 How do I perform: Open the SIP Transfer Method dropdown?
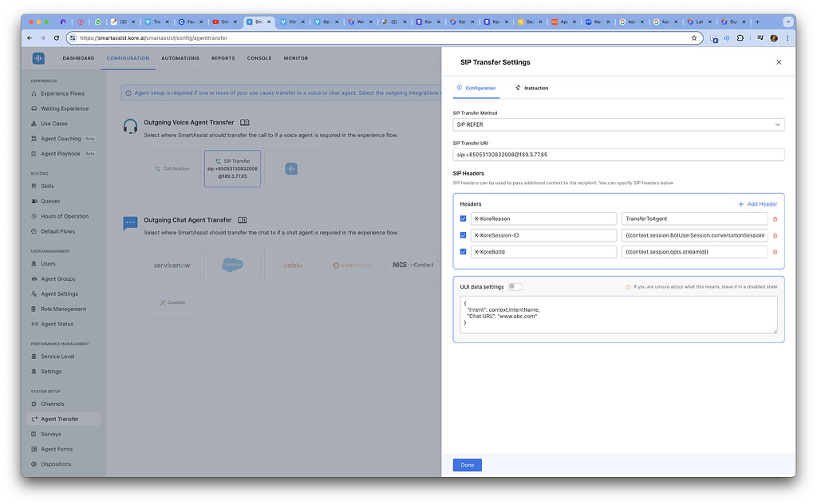619,124
